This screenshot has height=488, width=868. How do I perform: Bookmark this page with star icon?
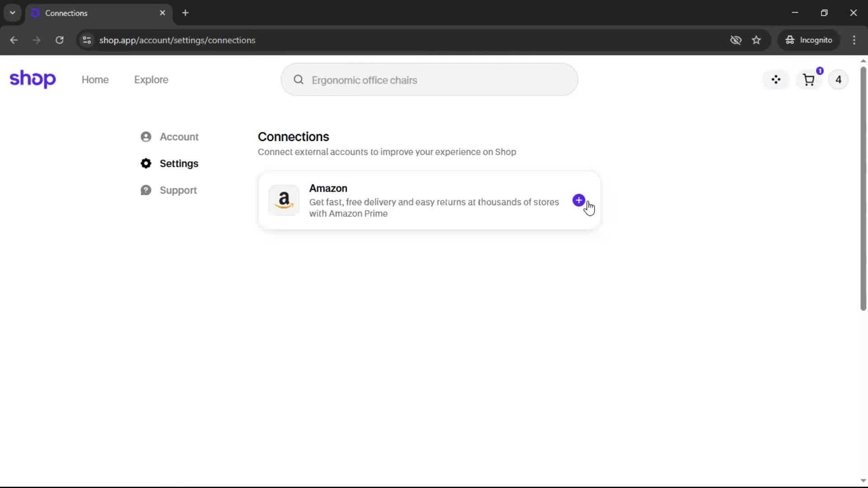click(756, 40)
